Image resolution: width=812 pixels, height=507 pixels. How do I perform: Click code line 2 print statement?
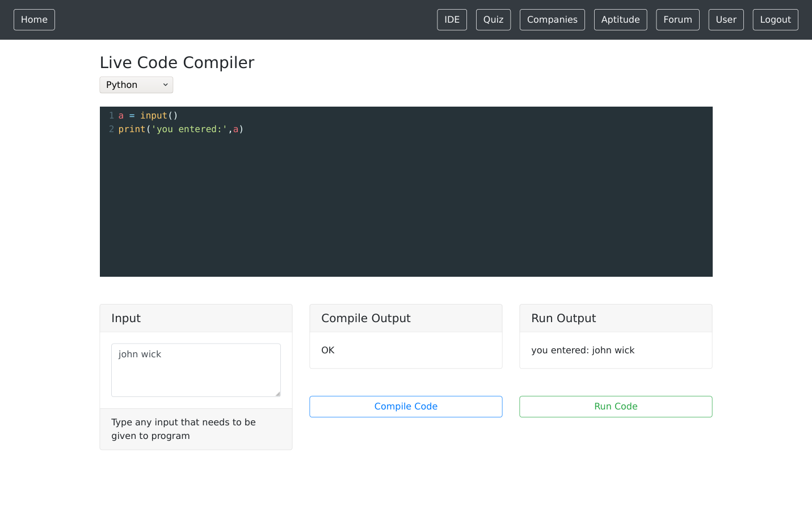(181, 129)
